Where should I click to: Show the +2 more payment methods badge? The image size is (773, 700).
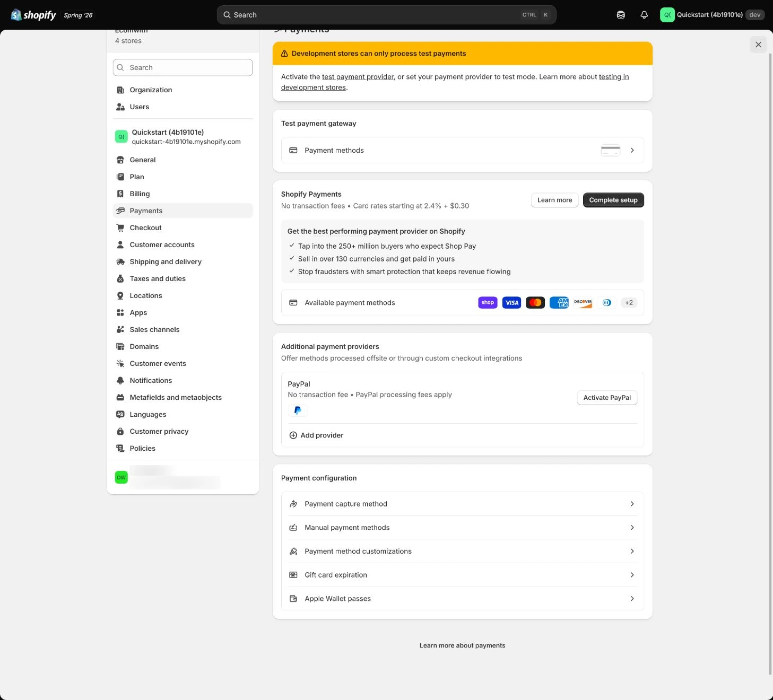pos(629,303)
